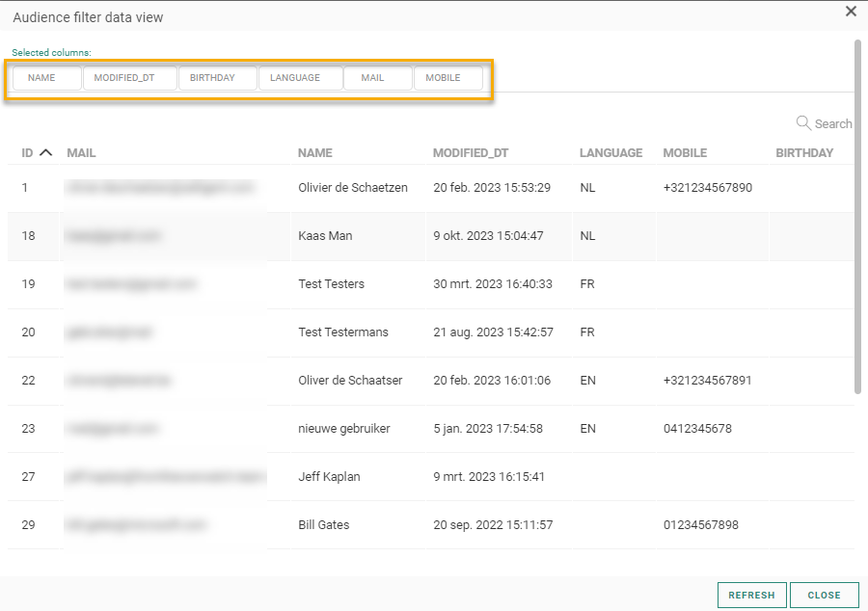Click the vertical scrollbar of the table
Screen dimensions: 868x611
coord(857,217)
